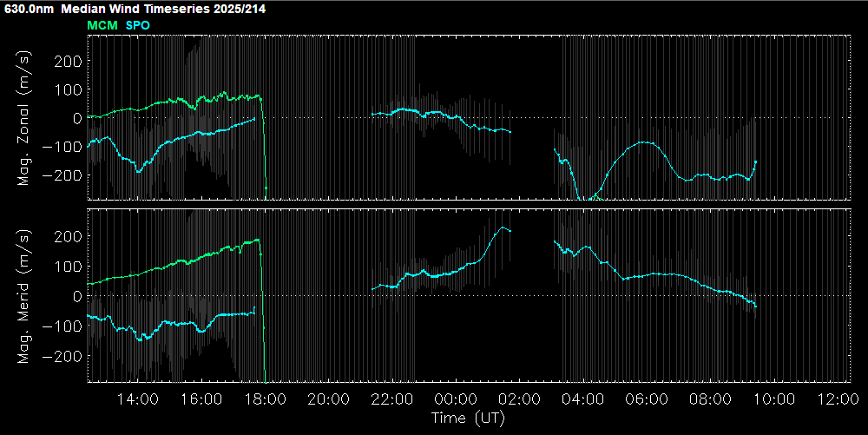Click the green MCM meridional peak before 18:00
The image size is (868, 435).
pyautogui.click(x=257, y=240)
